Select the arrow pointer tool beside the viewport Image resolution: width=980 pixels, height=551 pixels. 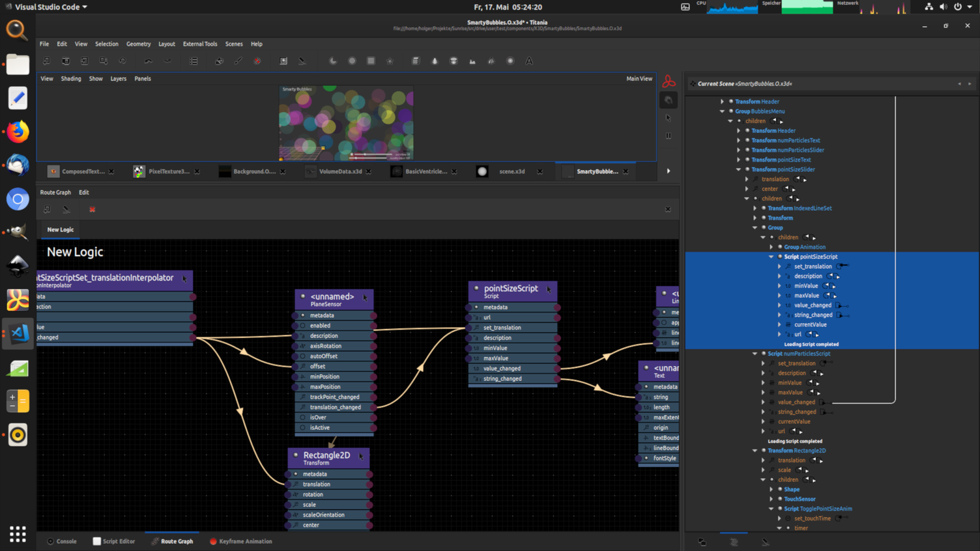point(667,117)
